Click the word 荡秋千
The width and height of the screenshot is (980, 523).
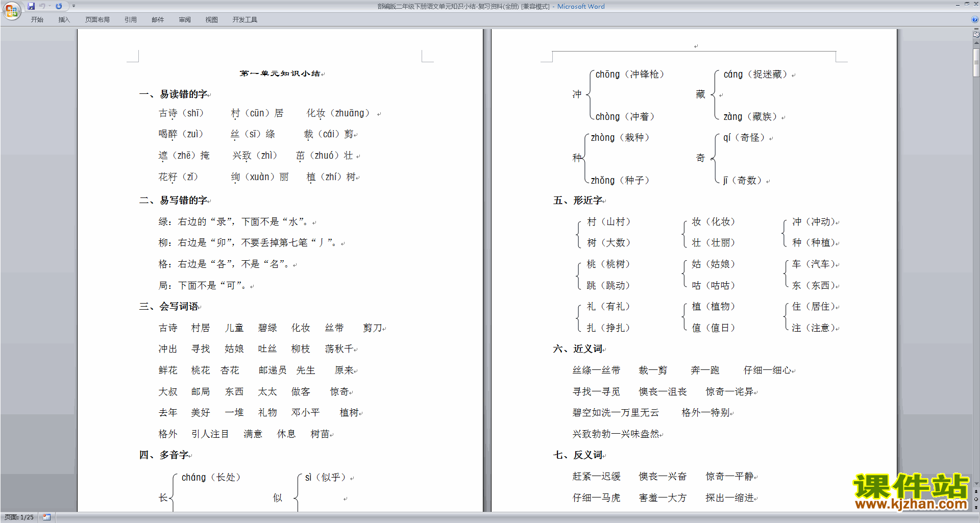click(x=339, y=349)
